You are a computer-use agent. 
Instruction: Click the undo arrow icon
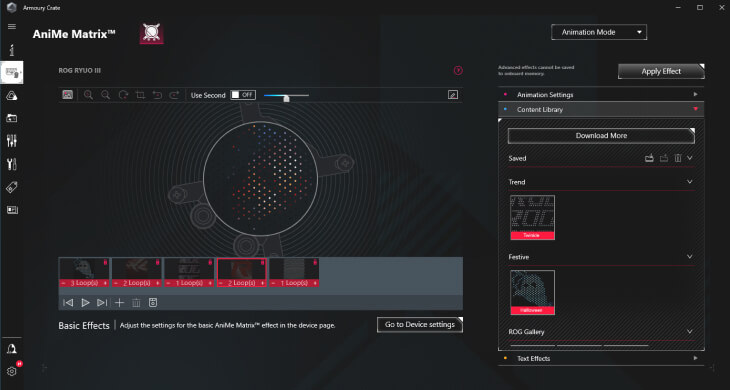pyautogui.click(x=157, y=95)
